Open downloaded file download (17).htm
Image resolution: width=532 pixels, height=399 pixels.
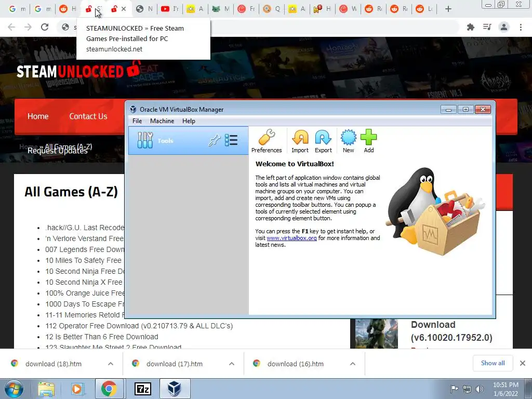click(175, 364)
